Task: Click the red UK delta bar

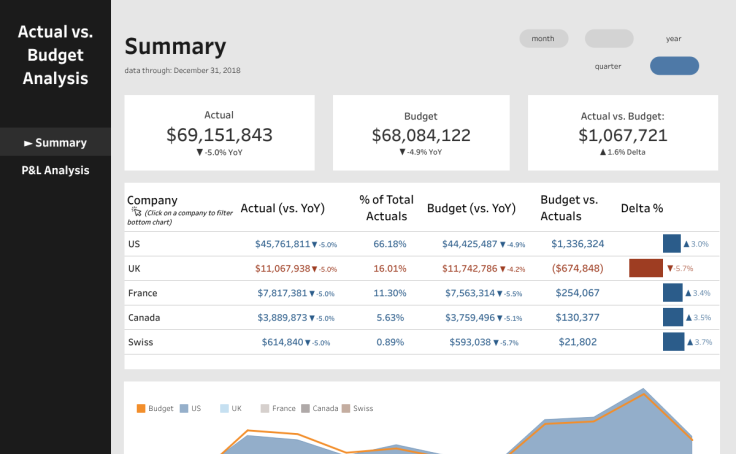Action: [646, 268]
